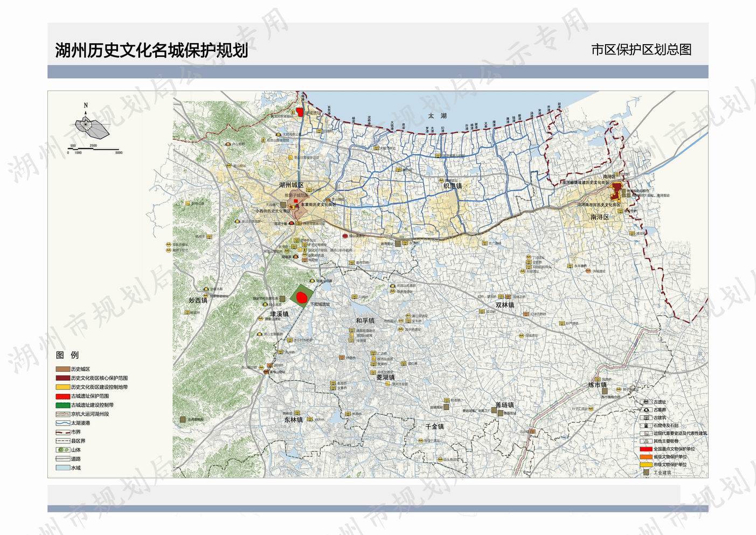The width and height of the screenshot is (756, 535).
Task: Click the 水域 light blue legend swatch
Action: tap(63, 468)
